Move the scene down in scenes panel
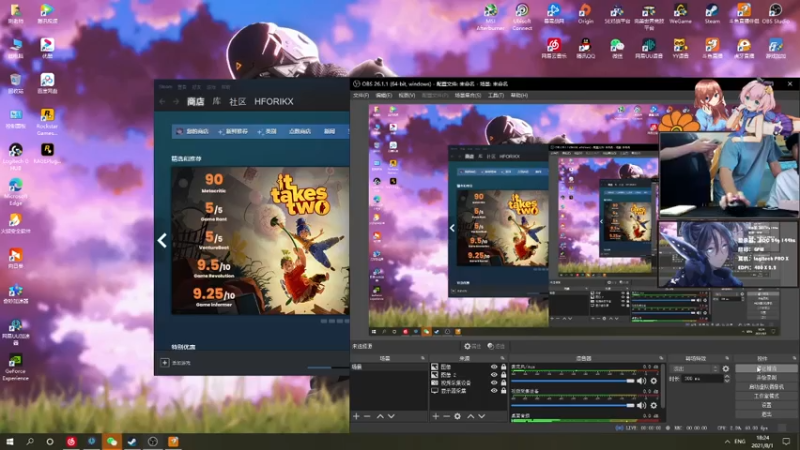 click(x=391, y=416)
